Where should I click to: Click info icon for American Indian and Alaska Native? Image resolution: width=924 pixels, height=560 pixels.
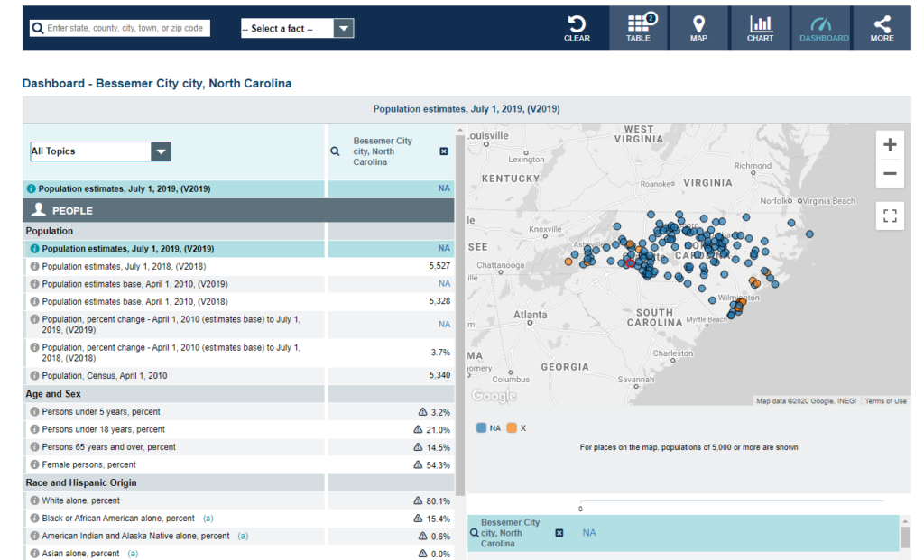(x=35, y=536)
